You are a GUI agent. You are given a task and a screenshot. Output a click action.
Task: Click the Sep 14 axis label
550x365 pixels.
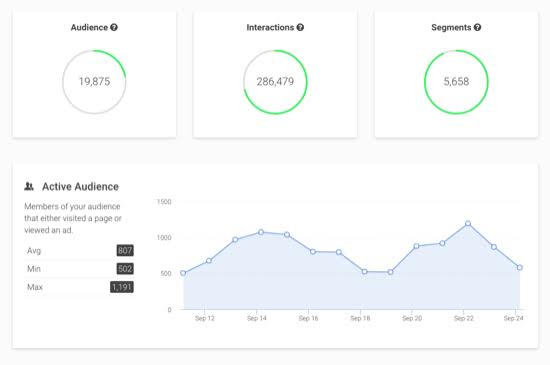pyautogui.click(x=256, y=318)
